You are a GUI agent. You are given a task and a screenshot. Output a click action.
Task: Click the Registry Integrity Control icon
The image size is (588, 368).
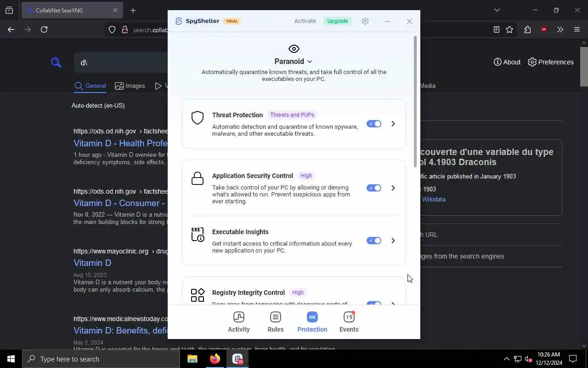tap(198, 295)
